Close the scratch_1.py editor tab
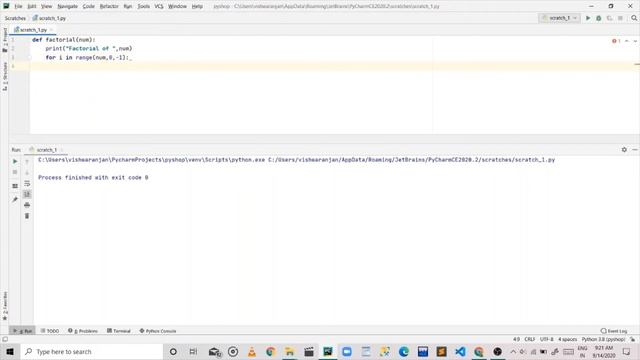Image resolution: width=640 pixels, height=360 pixels. tap(51, 30)
